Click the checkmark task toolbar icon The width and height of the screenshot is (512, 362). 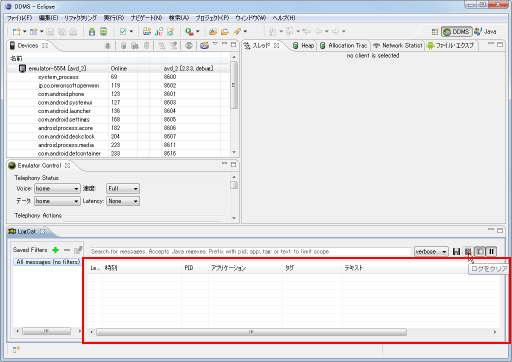(123, 32)
